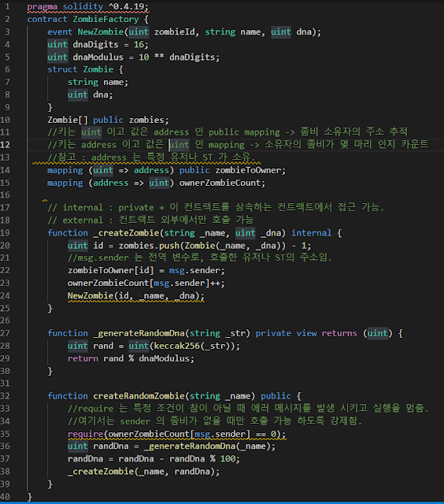The image size is (444, 504).
Task: Click the "_createZombie(_name, randDna)" call on line 38
Action: coord(143,472)
